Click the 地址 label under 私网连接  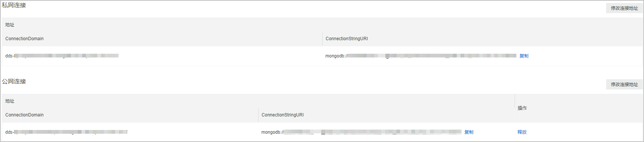10,25
